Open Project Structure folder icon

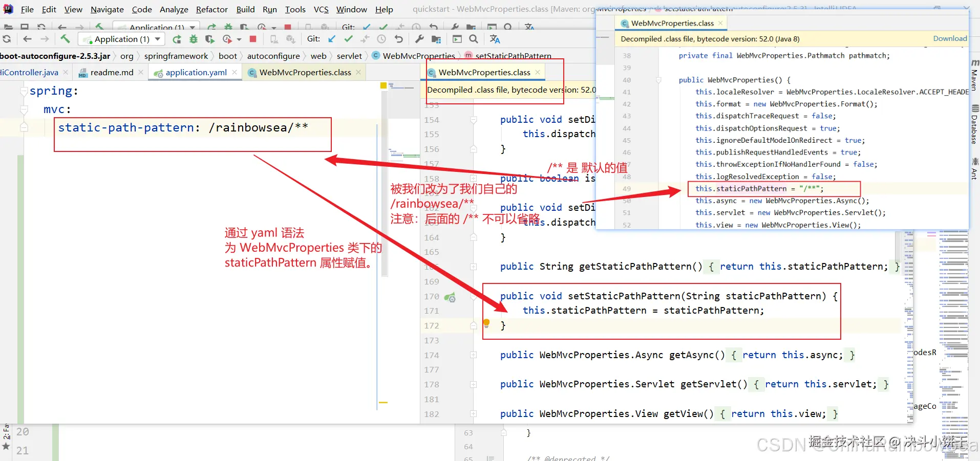point(436,39)
